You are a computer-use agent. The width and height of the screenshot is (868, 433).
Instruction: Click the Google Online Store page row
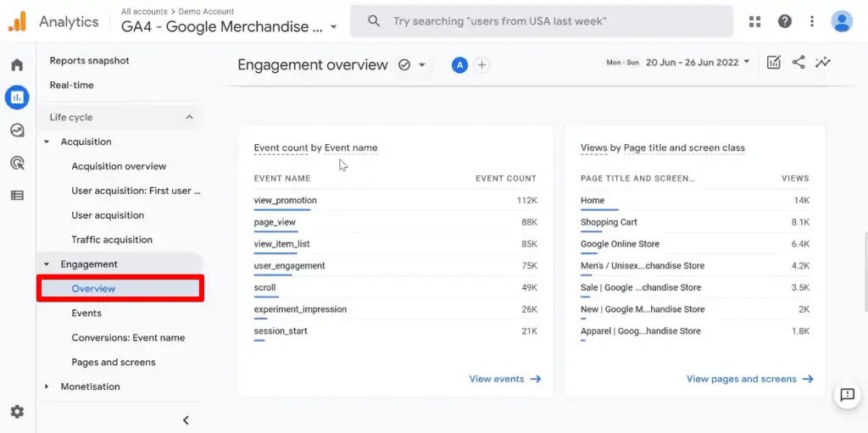pyautogui.click(x=695, y=244)
